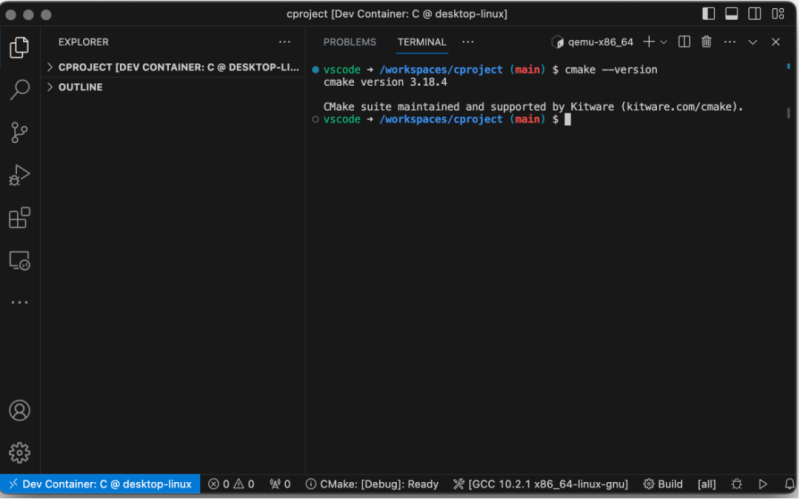Open the new terminal launch profile dropdown

tap(665, 42)
